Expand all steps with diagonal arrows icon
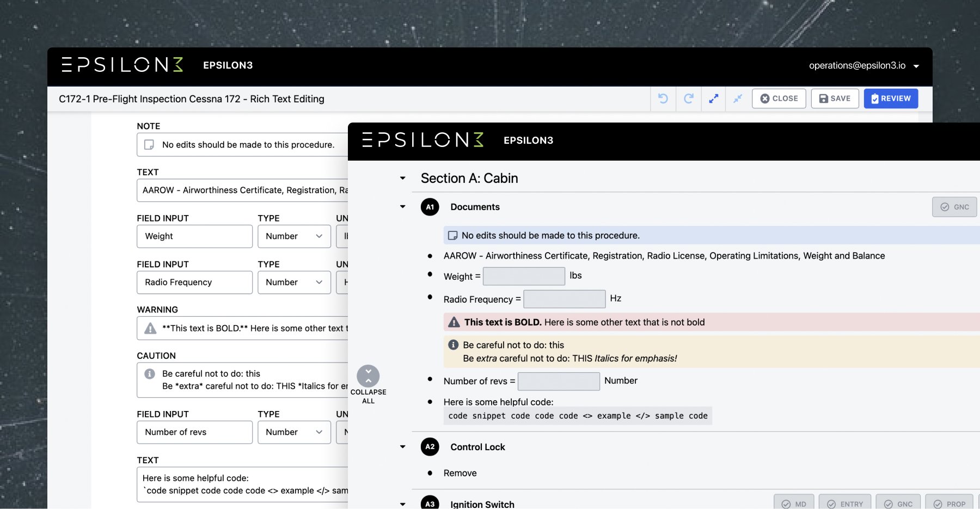 point(713,99)
